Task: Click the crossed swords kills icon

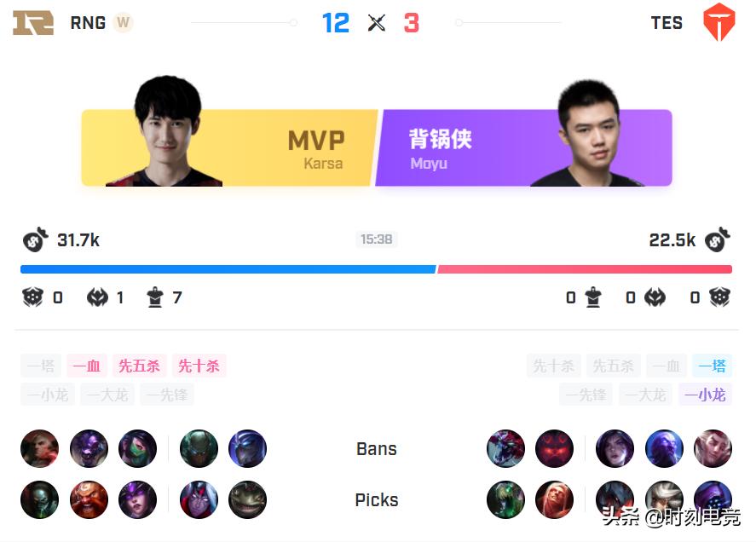Action: [x=377, y=23]
